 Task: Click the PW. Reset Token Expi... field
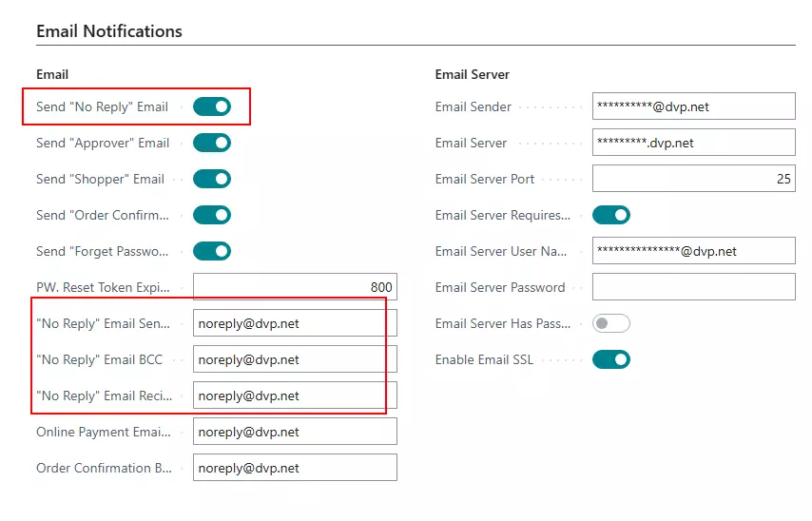[295, 287]
